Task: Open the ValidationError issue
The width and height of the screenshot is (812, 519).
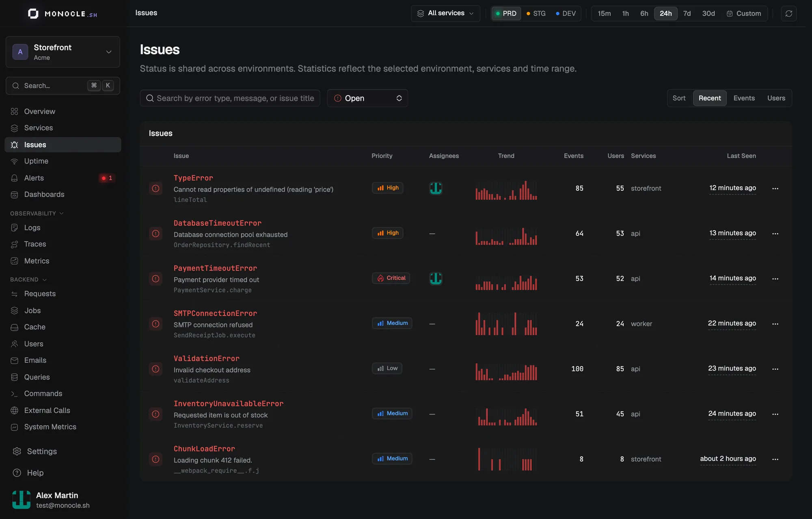Action: click(207, 358)
